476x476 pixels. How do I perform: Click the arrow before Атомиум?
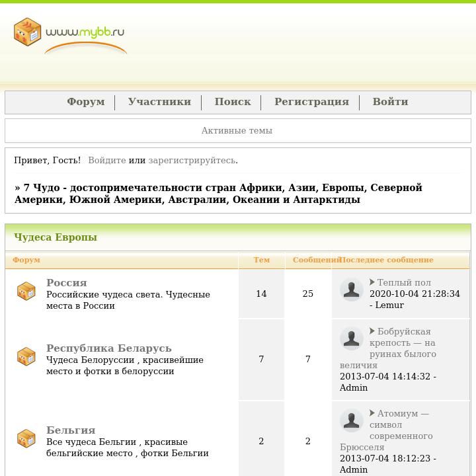pyautogui.click(x=372, y=413)
